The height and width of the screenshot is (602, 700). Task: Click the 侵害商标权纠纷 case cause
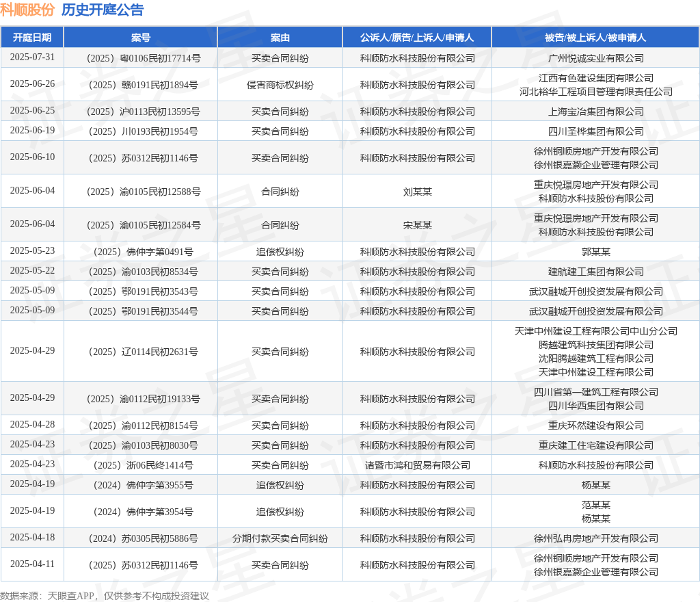click(280, 85)
